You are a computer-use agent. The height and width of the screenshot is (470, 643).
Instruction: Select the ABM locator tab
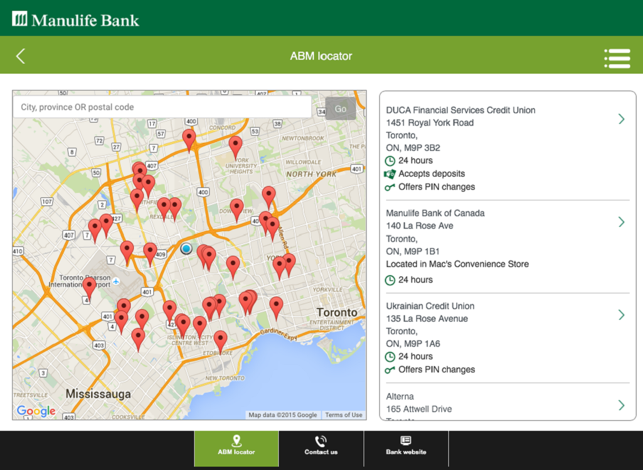(x=237, y=449)
